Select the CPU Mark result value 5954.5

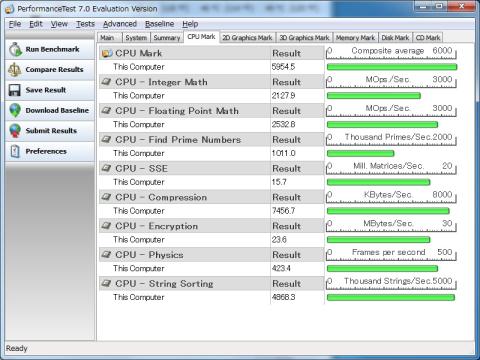283,67
